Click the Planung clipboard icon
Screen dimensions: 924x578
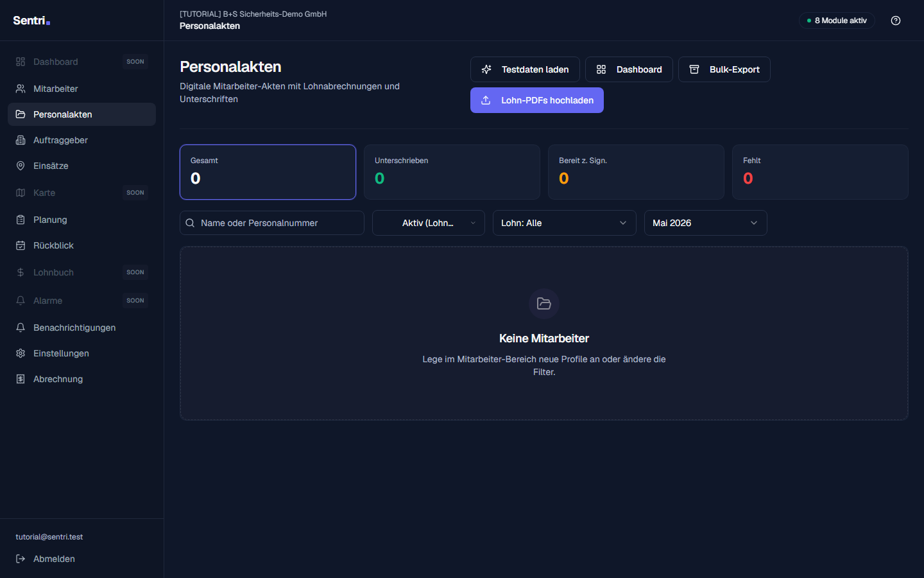(x=21, y=220)
